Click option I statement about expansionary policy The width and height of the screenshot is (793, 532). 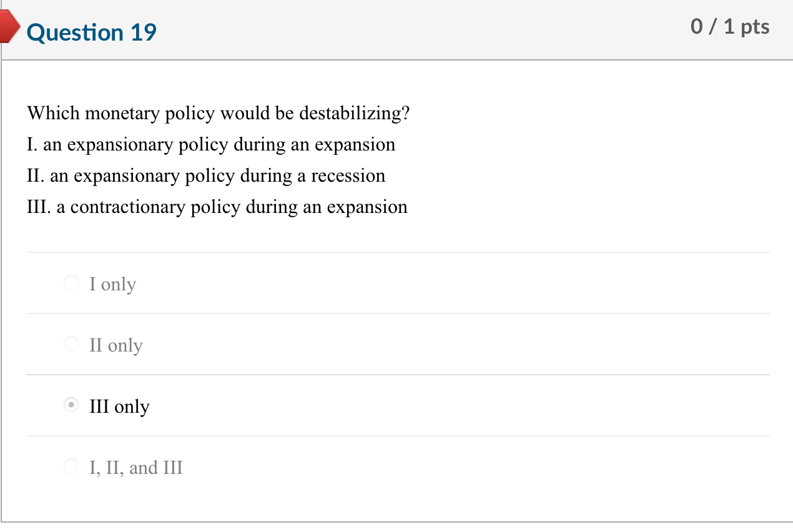pos(211,144)
